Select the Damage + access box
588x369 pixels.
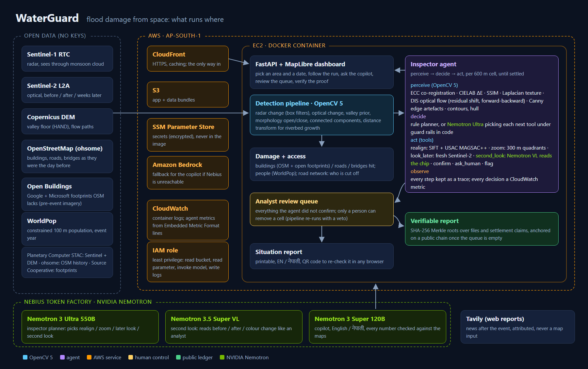click(322, 164)
